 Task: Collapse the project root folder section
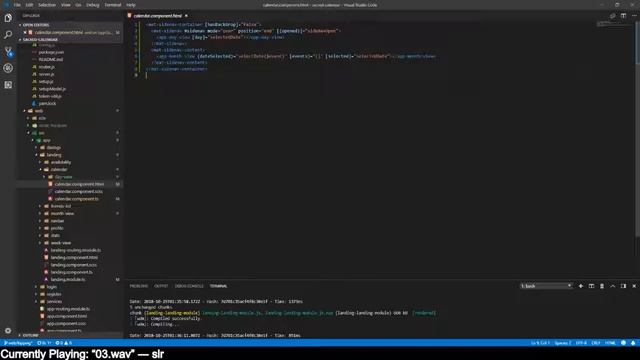20,40
